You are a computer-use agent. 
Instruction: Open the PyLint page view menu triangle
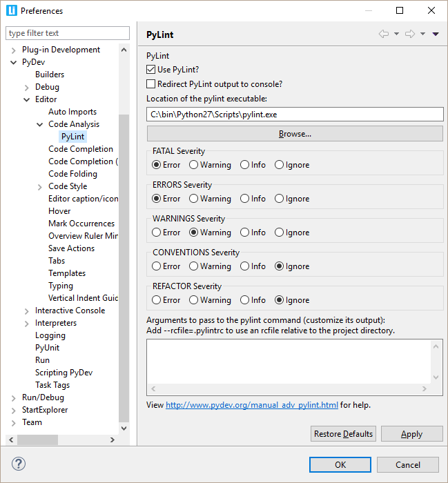(436, 34)
